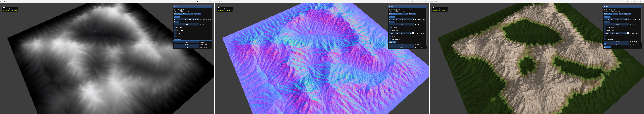Click the Terrain header in middle window

tap(392, 17)
